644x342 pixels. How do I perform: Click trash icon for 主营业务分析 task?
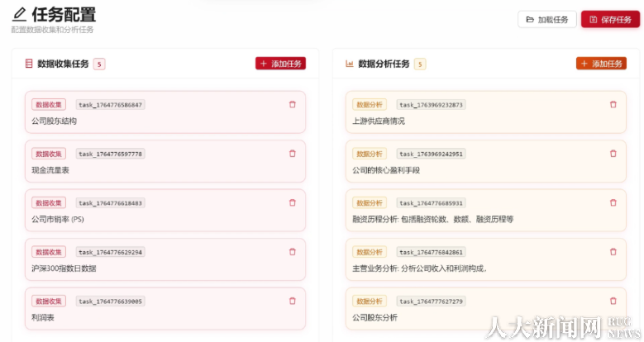click(x=613, y=252)
